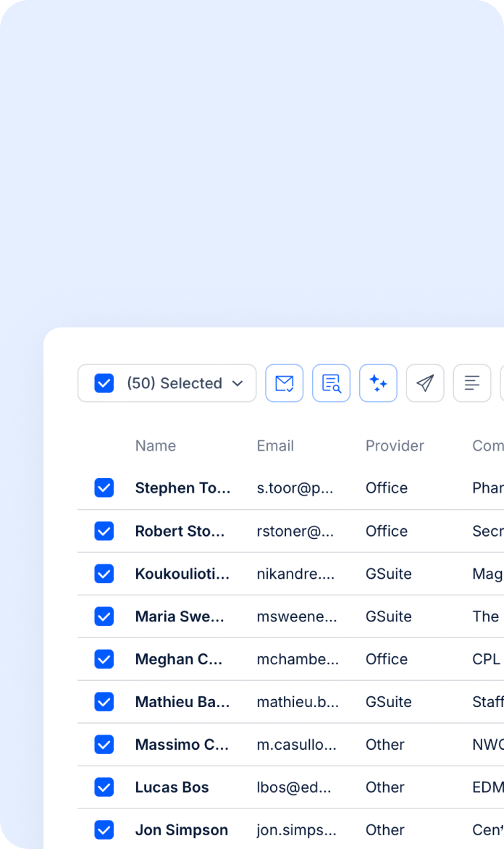The image size is (504, 849).
Task: Uncheck the Stephen To... row checkbox
Action: click(104, 488)
